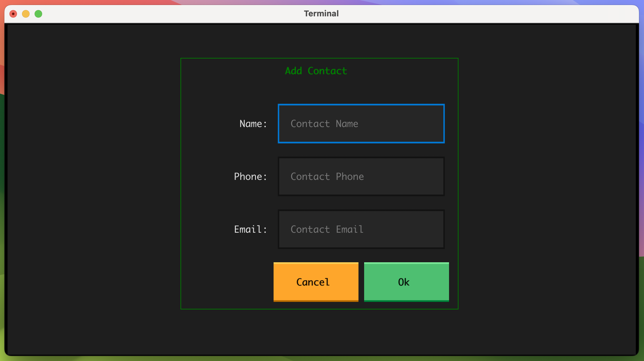Select the blue-highlighted Name field
This screenshot has width=644, height=361.
click(x=360, y=124)
